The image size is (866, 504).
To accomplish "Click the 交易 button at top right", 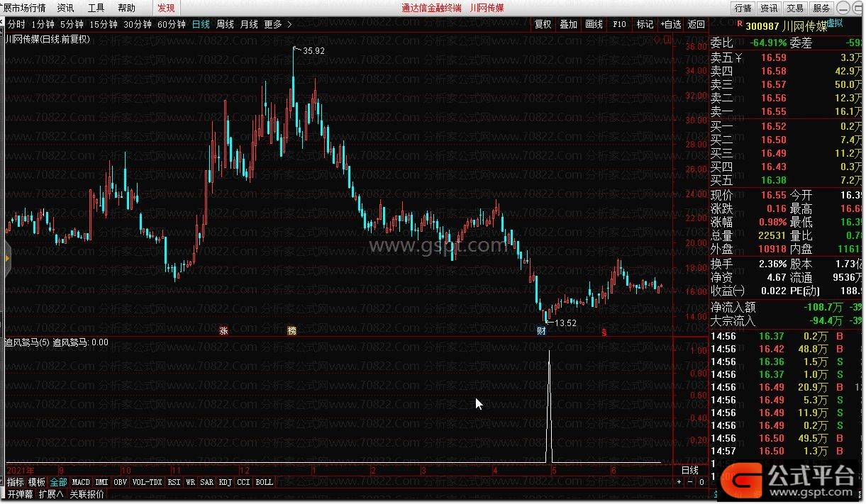I will tap(795, 8).
